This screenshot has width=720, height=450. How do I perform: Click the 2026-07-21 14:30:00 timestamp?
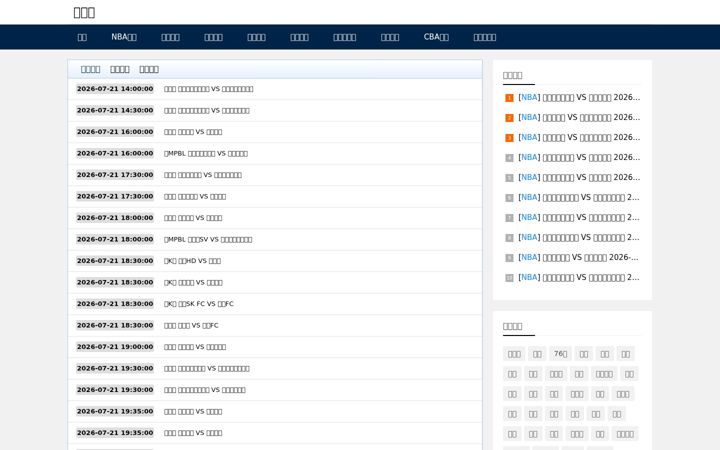pyautogui.click(x=115, y=111)
